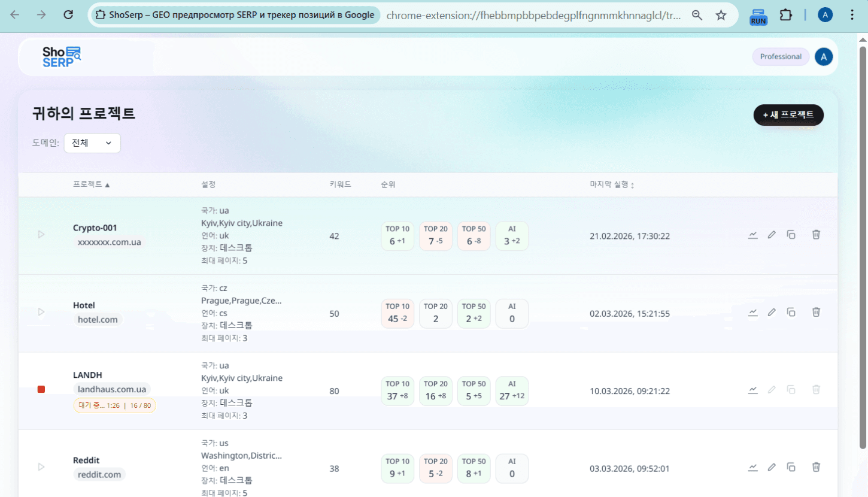The width and height of the screenshot is (868, 497).
Task: Click Crypto-001 TOP 20 badge
Action: click(x=436, y=236)
